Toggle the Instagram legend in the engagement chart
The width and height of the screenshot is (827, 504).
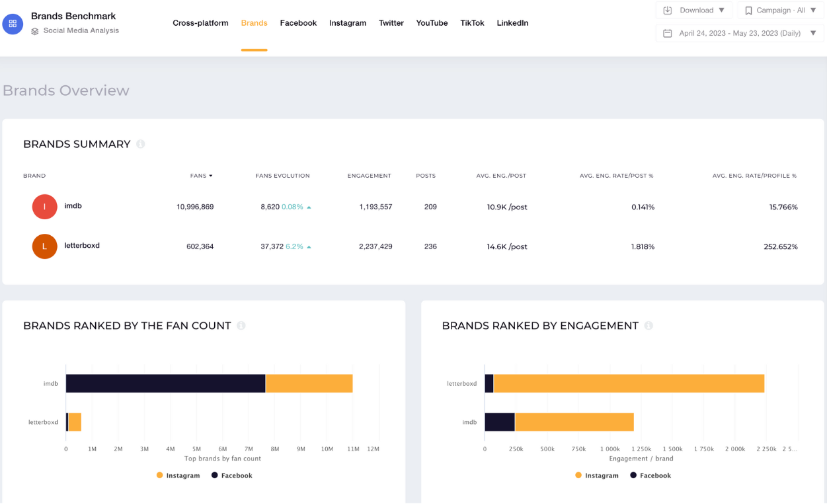pos(597,476)
